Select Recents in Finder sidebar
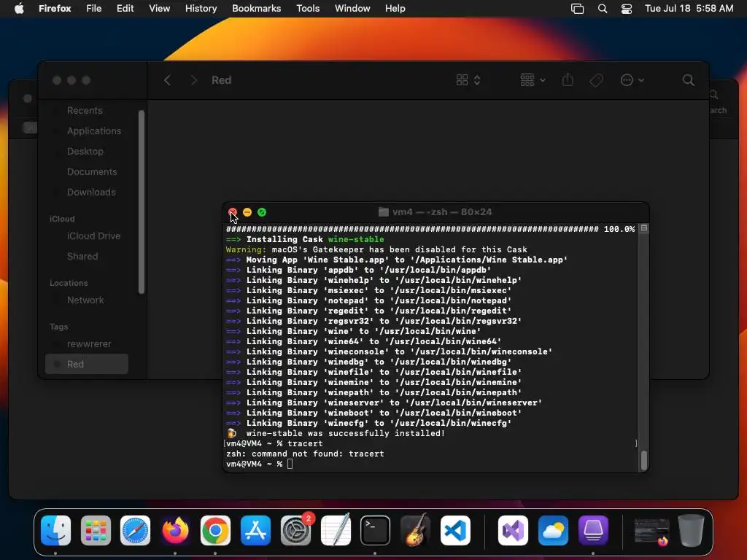The width and height of the screenshot is (747, 560). 85,111
